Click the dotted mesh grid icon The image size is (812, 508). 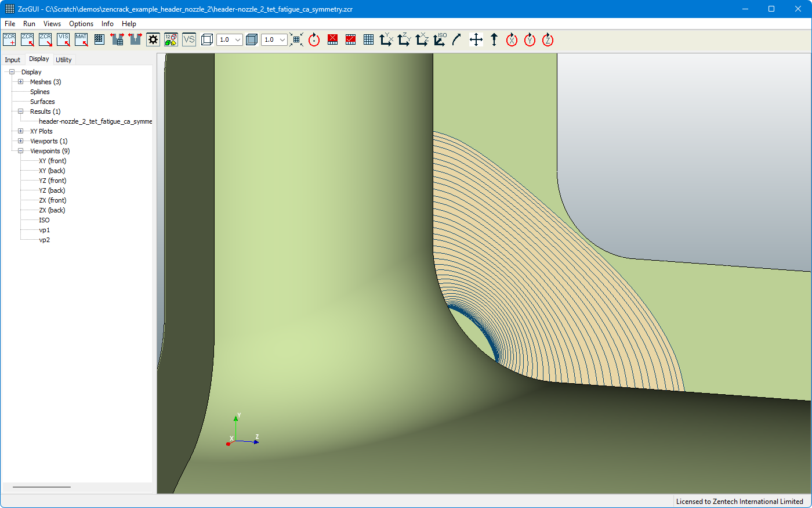click(x=99, y=39)
